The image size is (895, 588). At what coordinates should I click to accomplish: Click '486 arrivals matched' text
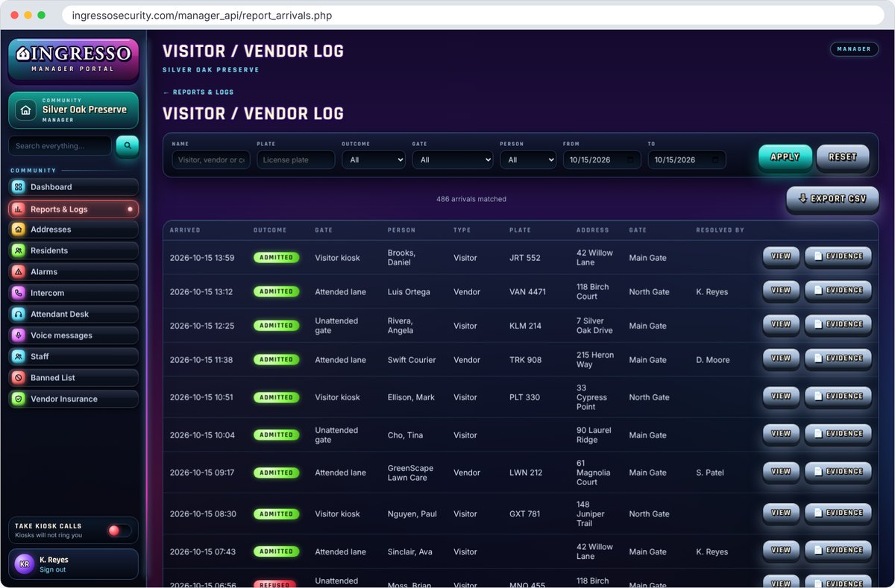coord(471,200)
